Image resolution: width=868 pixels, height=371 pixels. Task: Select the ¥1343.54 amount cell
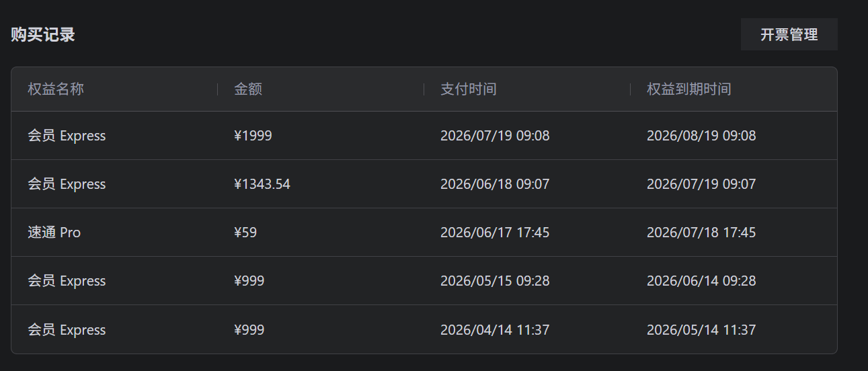click(x=262, y=184)
